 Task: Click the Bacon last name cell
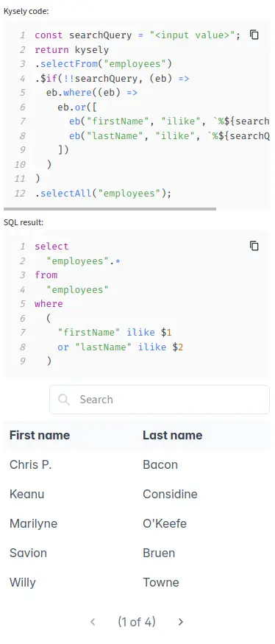[x=160, y=464]
